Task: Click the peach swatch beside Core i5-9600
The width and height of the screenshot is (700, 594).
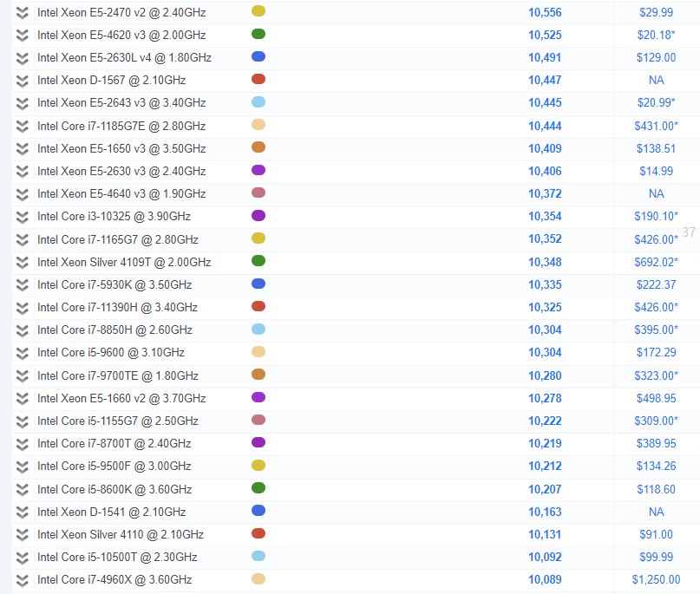Action: pyautogui.click(x=258, y=352)
